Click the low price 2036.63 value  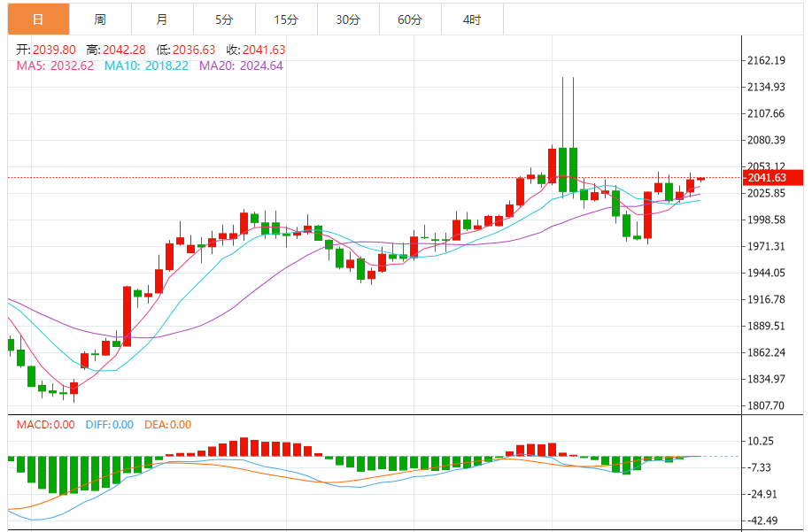[194, 50]
